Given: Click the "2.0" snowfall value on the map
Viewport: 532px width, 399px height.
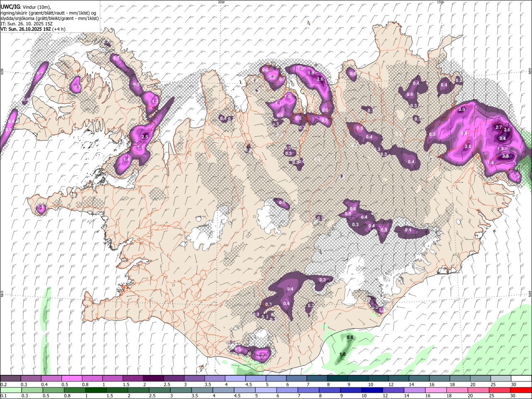Looking at the screenshot, I should (468, 147).
